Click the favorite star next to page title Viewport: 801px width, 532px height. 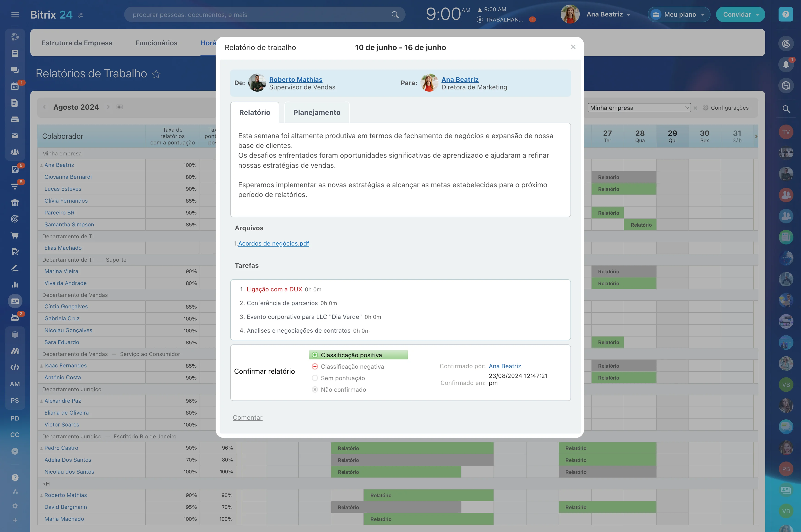click(x=156, y=74)
